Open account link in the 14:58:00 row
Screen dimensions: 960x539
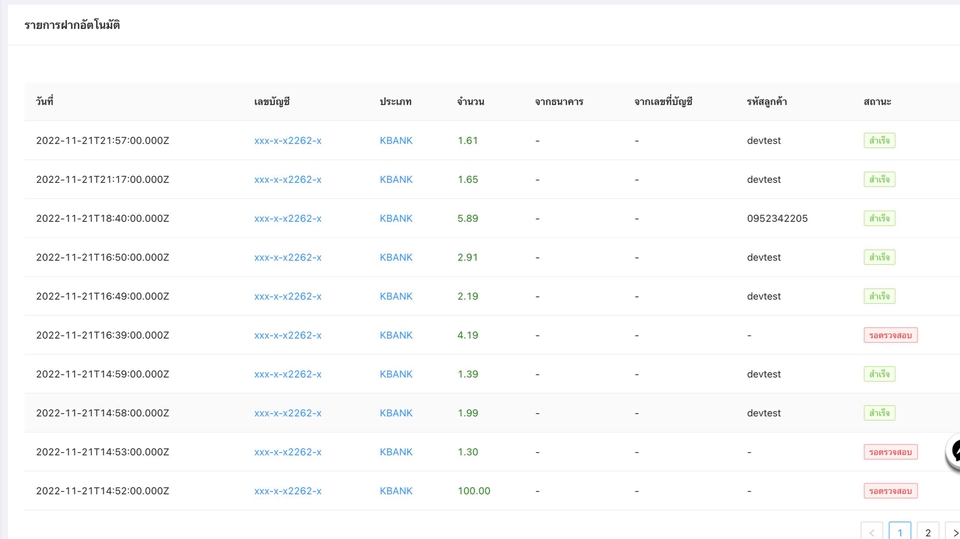[288, 413]
